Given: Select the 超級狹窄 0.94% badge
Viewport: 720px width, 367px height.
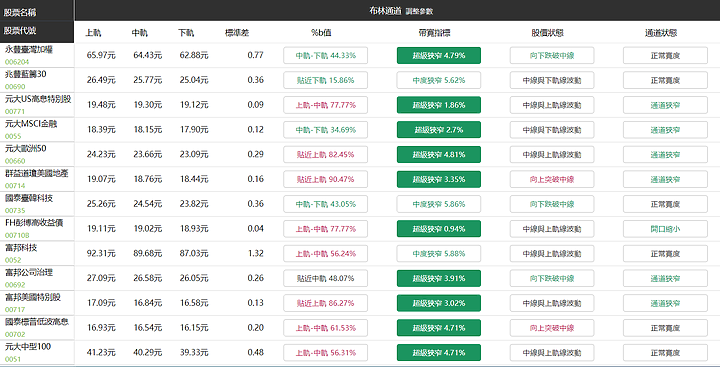Looking at the screenshot, I should point(439,229).
